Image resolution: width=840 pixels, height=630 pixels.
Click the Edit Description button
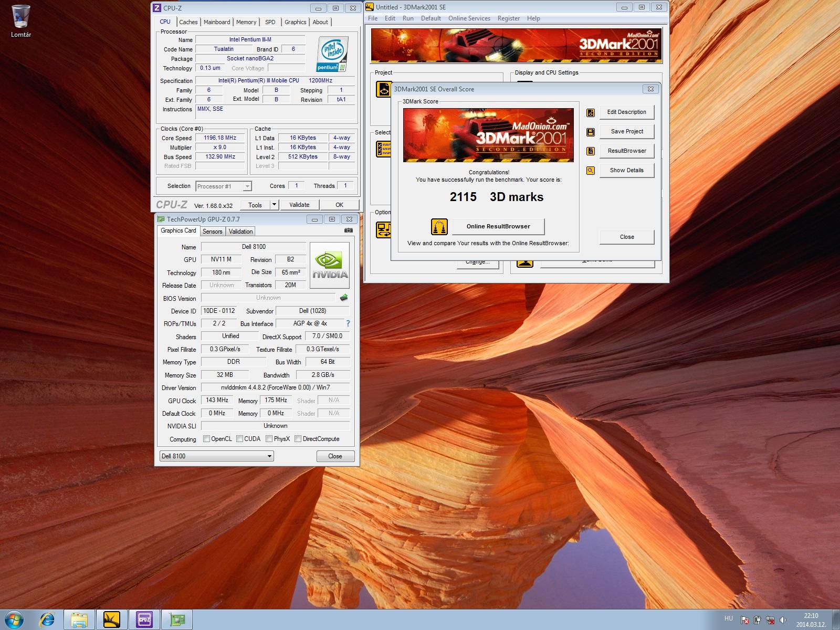[627, 112]
